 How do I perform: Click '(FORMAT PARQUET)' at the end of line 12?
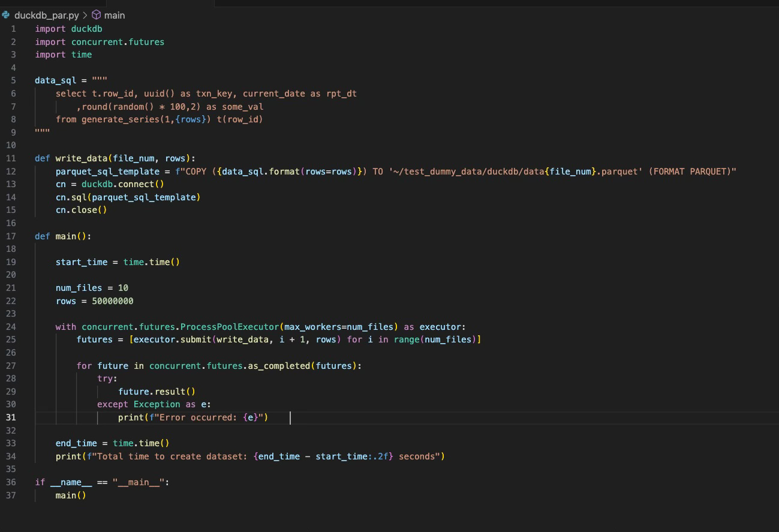(690, 172)
